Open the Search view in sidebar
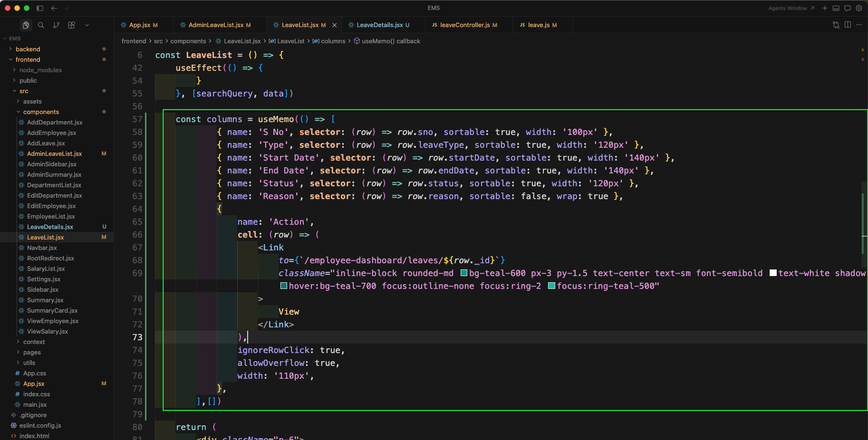868x440 pixels. [41, 25]
